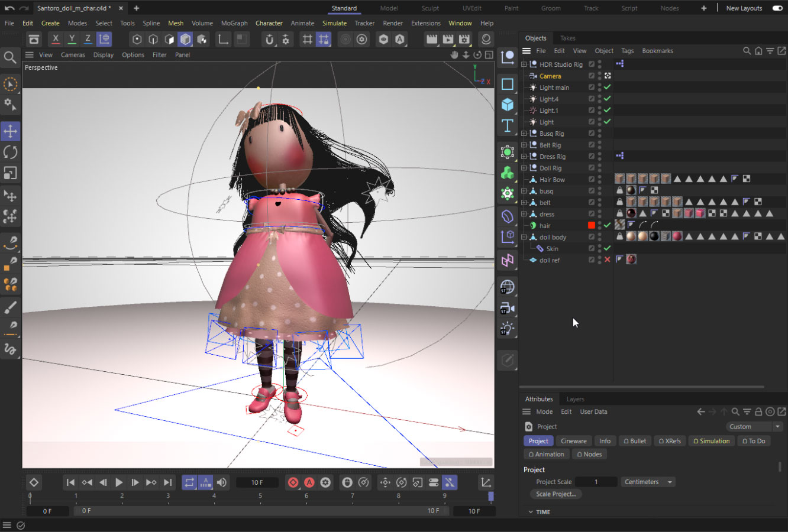Click Attributes back arrow icon
Image resolution: width=788 pixels, height=532 pixels.
coord(701,412)
